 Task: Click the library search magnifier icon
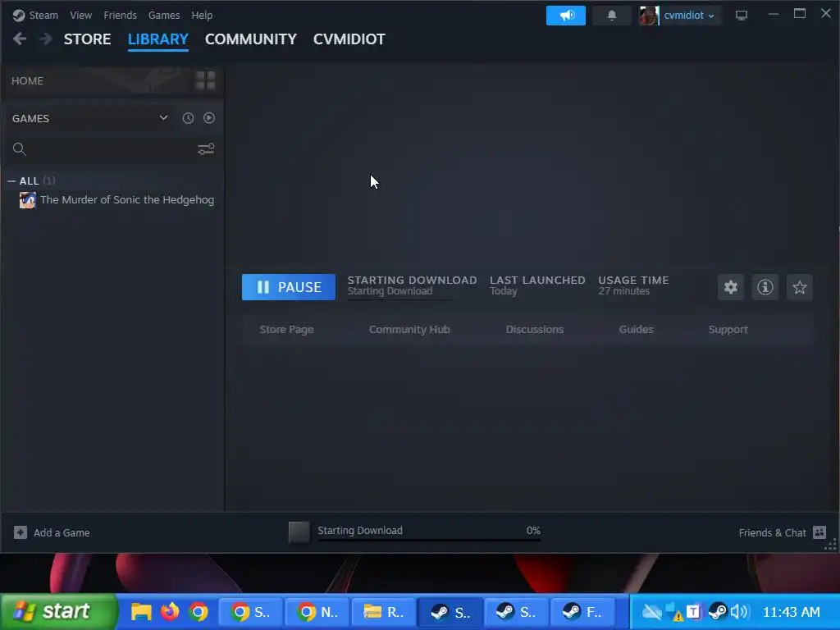(20, 149)
